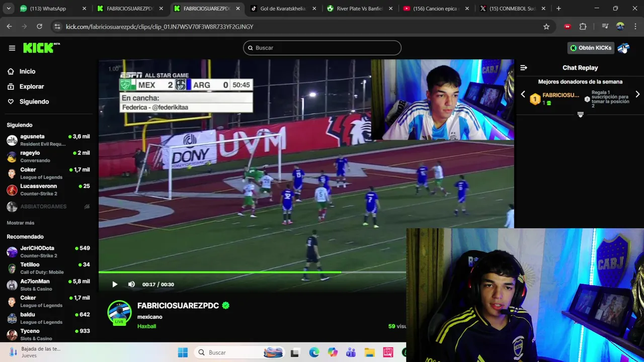The width and height of the screenshot is (644, 362).
Task: Open Tetilloo recommended channel
Action: 48,268
